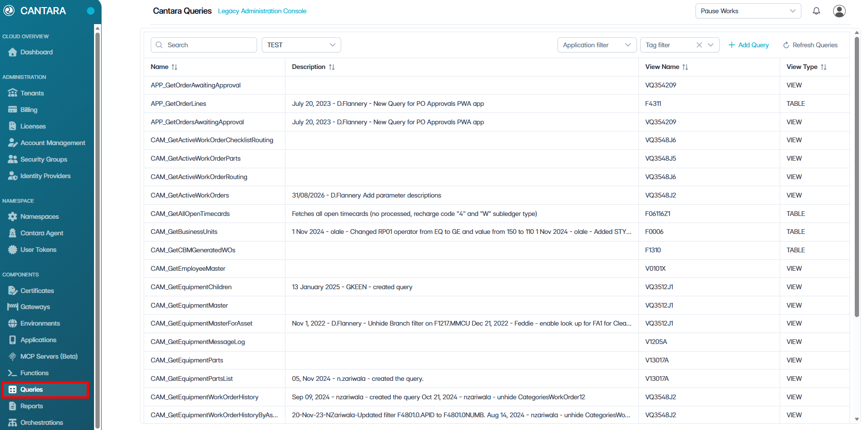Open the TEST environment dropdown
The width and height of the screenshot is (868, 430).
click(x=301, y=45)
